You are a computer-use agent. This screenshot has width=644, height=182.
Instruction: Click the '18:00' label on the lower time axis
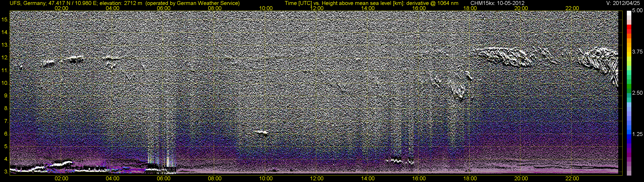tap(470, 179)
